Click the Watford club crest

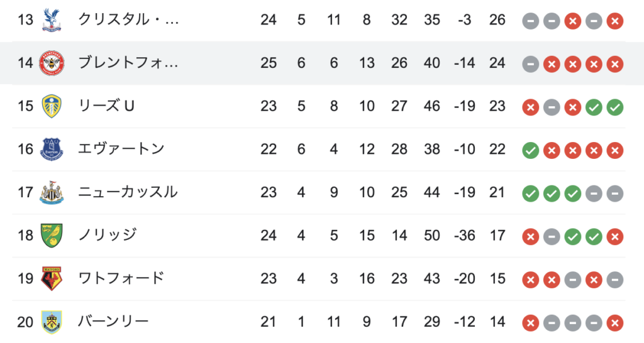click(x=52, y=278)
